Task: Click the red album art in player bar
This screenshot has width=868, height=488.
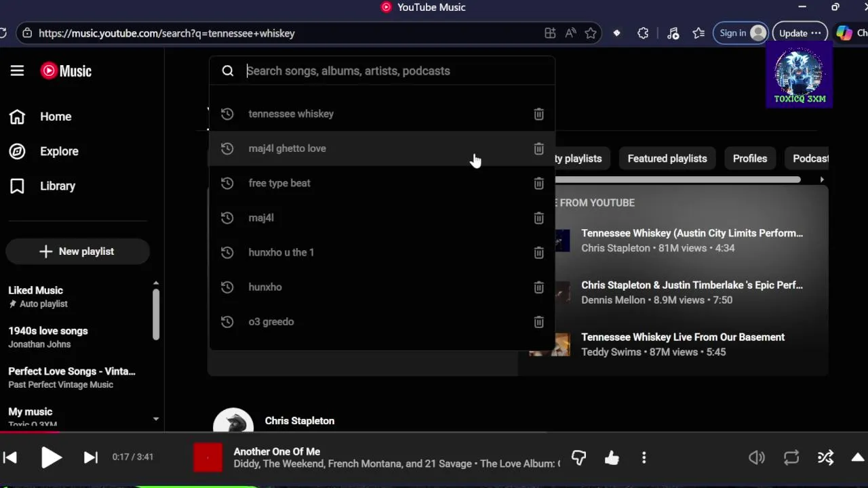Action: coord(208,457)
